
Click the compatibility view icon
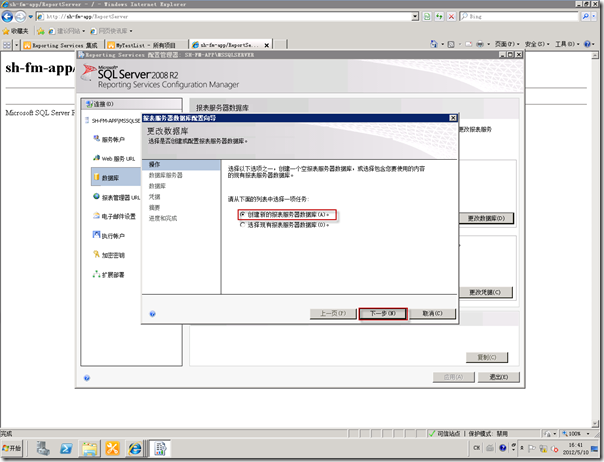427,17
